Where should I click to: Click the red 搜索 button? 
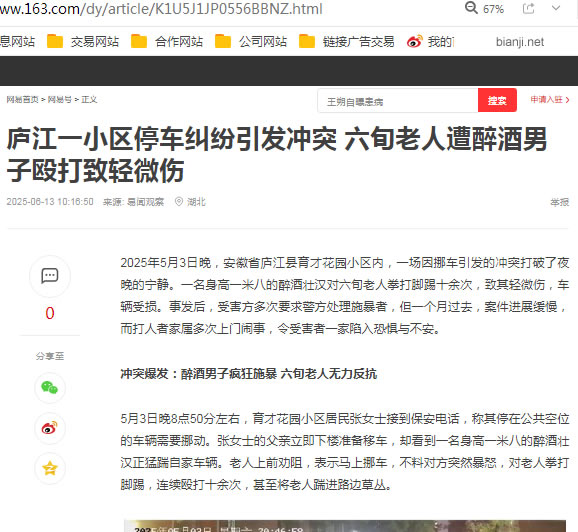point(497,100)
